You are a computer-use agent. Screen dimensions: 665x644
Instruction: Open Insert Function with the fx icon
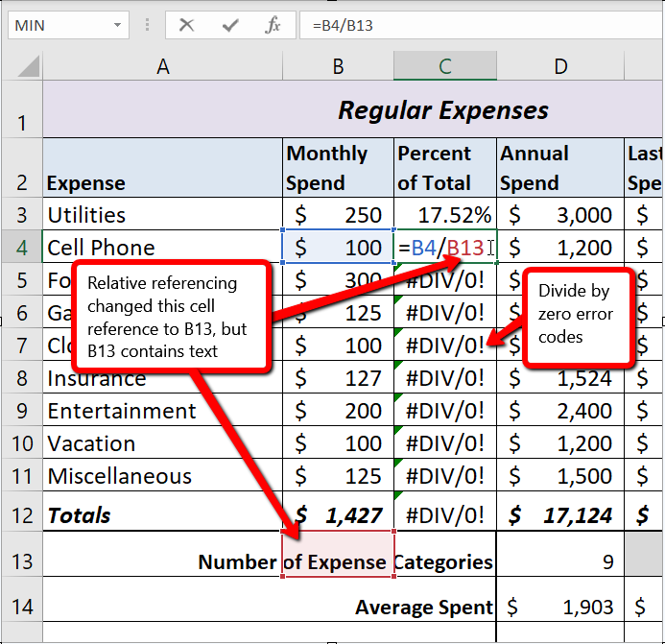[273, 25]
